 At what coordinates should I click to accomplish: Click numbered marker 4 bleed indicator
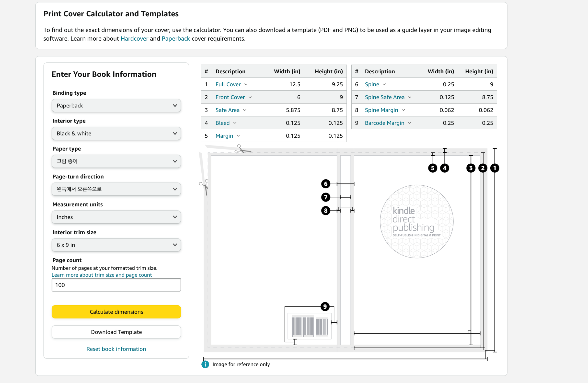pyautogui.click(x=444, y=168)
